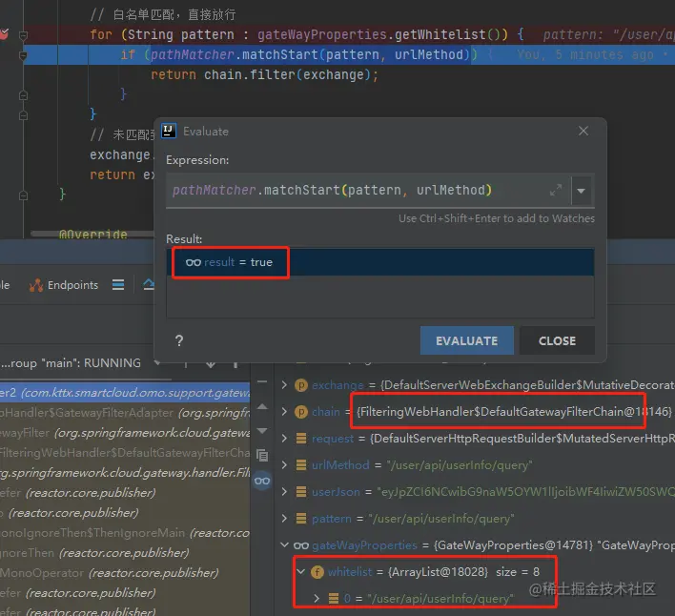Click the Endpoints tab icon

(36, 285)
